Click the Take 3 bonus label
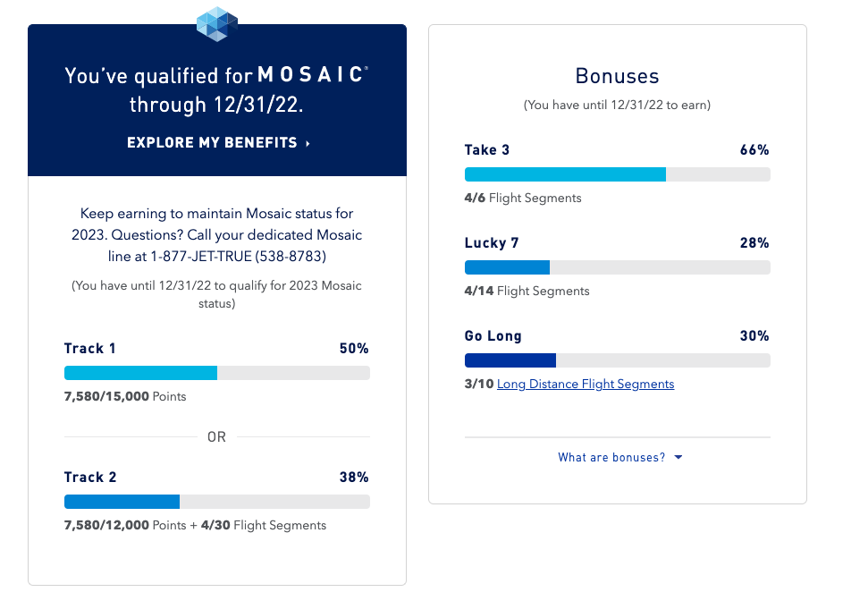The width and height of the screenshot is (868, 609). point(487,150)
